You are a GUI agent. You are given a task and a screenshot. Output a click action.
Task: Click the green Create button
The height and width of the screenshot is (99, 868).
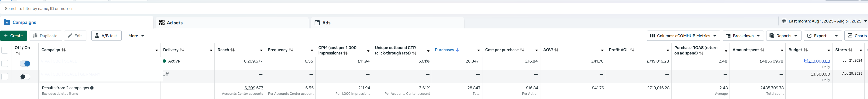[13, 36]
